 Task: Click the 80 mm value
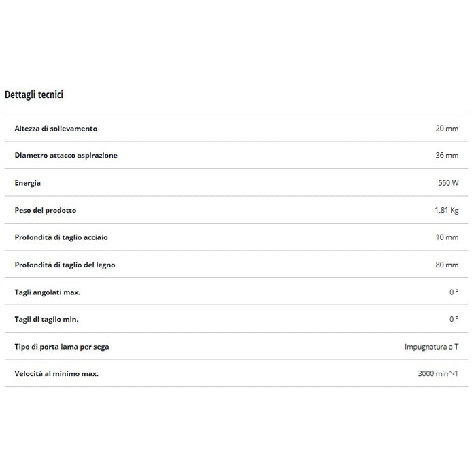(447, 265)
